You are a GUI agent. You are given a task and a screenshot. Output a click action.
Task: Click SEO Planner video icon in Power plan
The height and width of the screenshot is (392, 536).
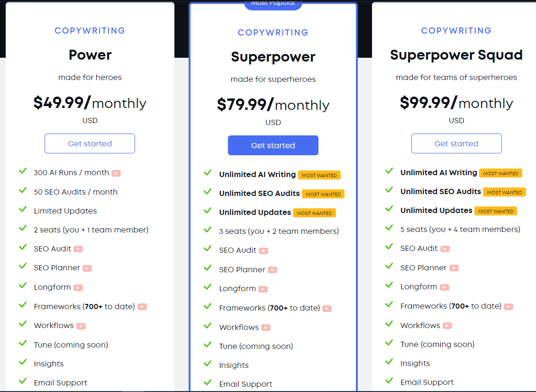(87, 268)
